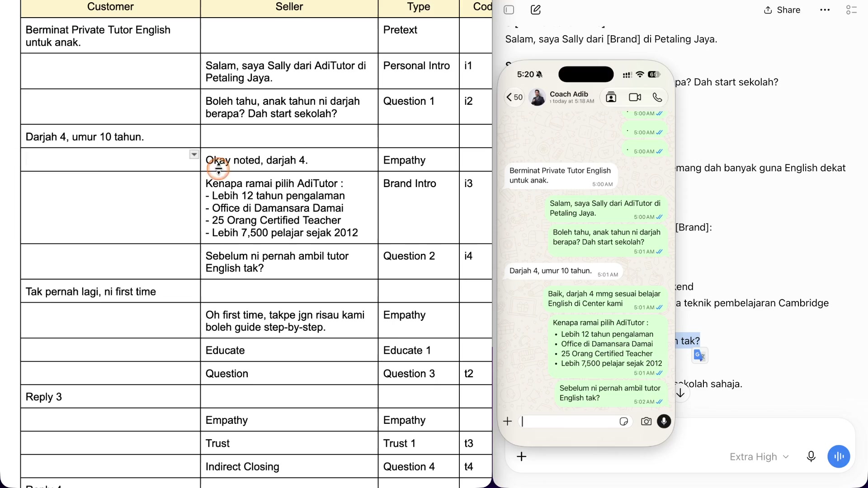Tap the Coach Adib chat title

click(569, 94)
